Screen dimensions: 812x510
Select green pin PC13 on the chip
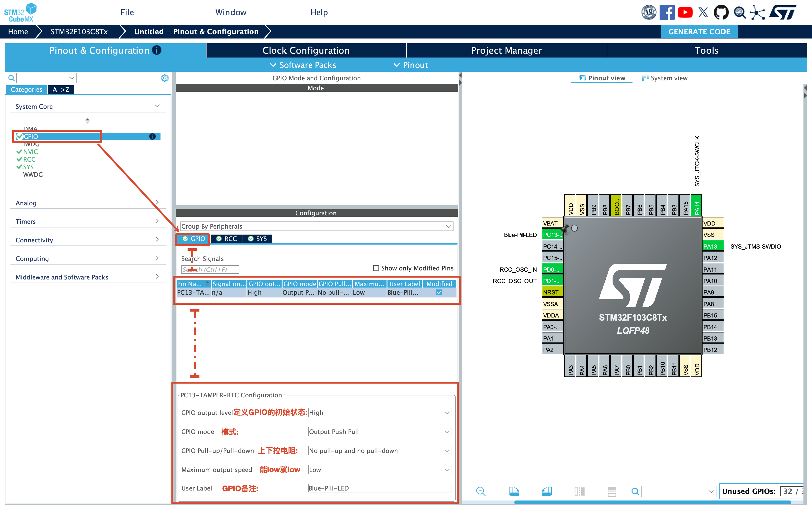[552, 235]
